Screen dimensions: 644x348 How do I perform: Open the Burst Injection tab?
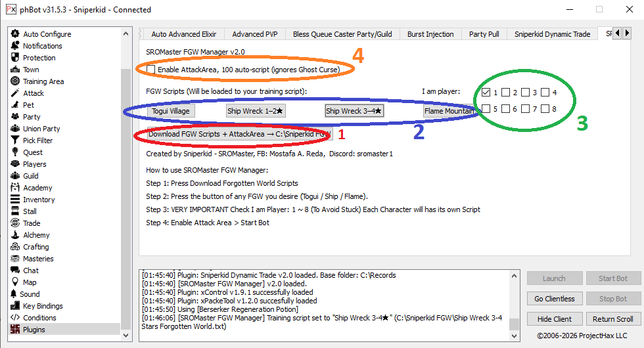point(430,34)
